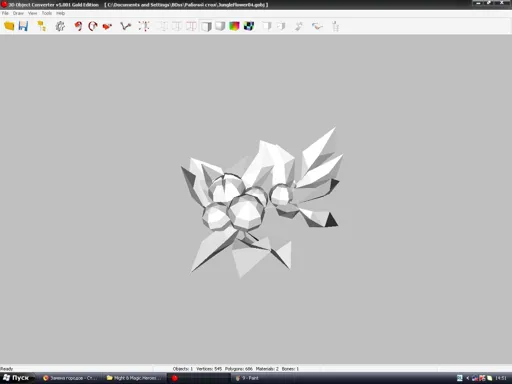Viewport: 512px width, 384px height.
Task: Select the rainbow colored cube display icon
Action: (234, 26)
